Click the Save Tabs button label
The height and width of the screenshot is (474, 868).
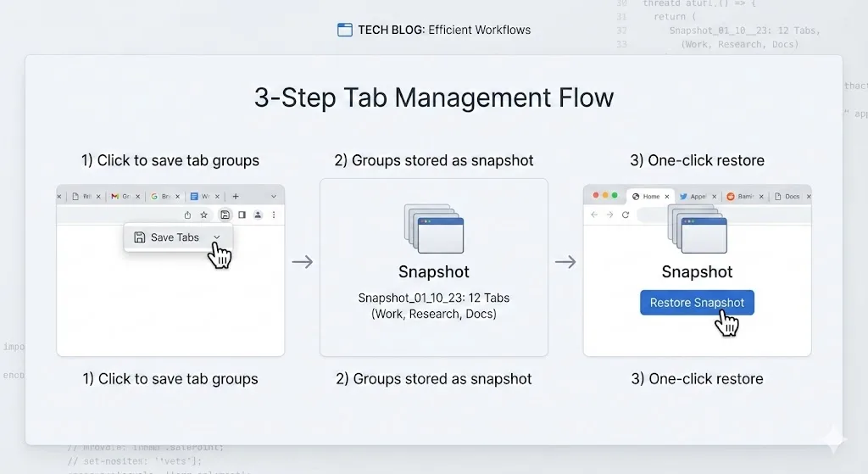[175, 237]
